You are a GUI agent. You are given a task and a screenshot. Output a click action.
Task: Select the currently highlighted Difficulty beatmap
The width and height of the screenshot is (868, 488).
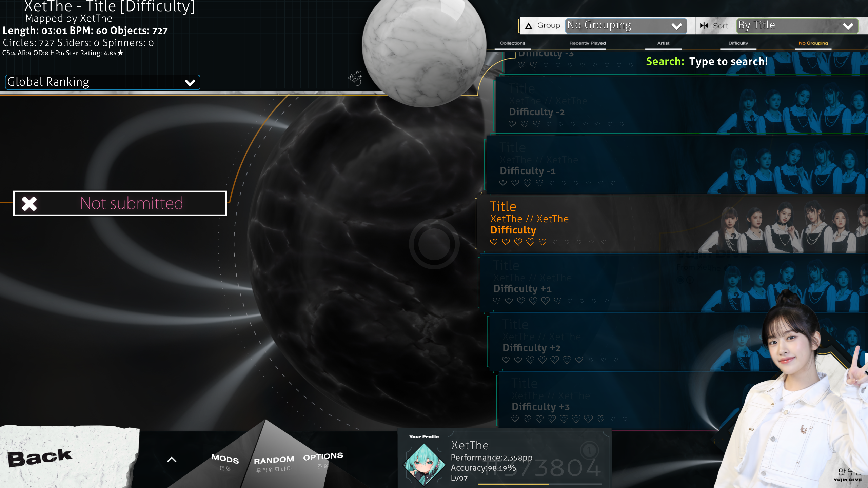[608, 223]
